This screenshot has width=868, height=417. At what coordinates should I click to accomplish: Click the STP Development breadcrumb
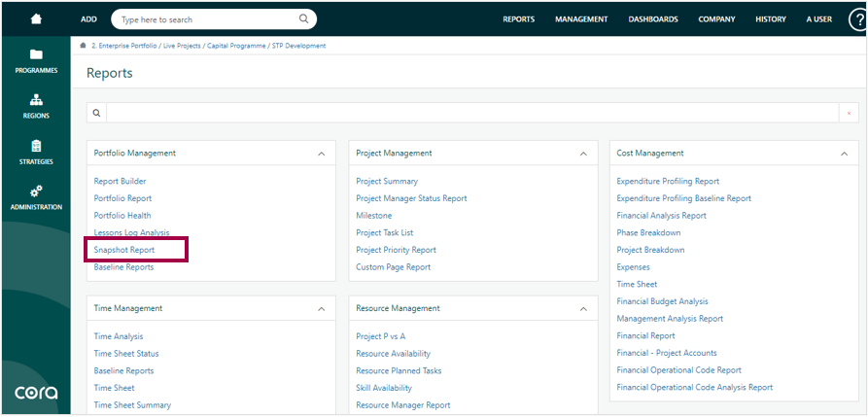(299, 46)
